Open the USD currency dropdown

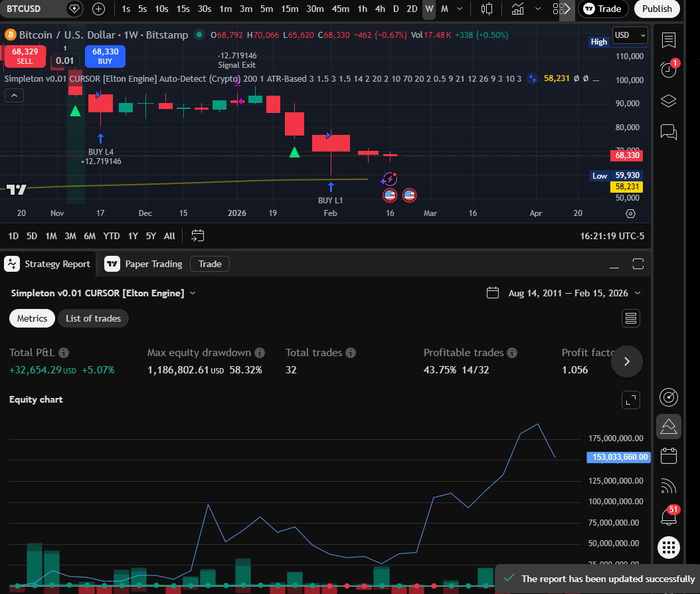[x=628, y=35]
